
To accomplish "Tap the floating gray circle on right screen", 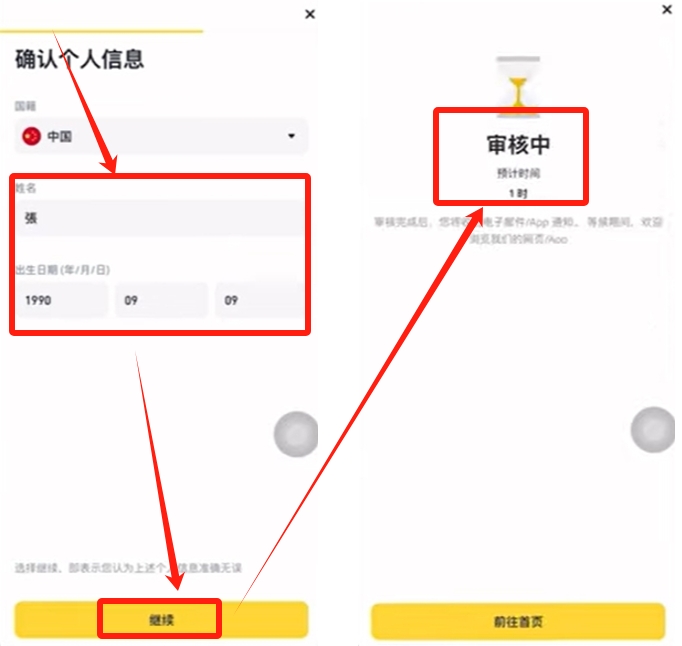I will (x=653, y=430).
